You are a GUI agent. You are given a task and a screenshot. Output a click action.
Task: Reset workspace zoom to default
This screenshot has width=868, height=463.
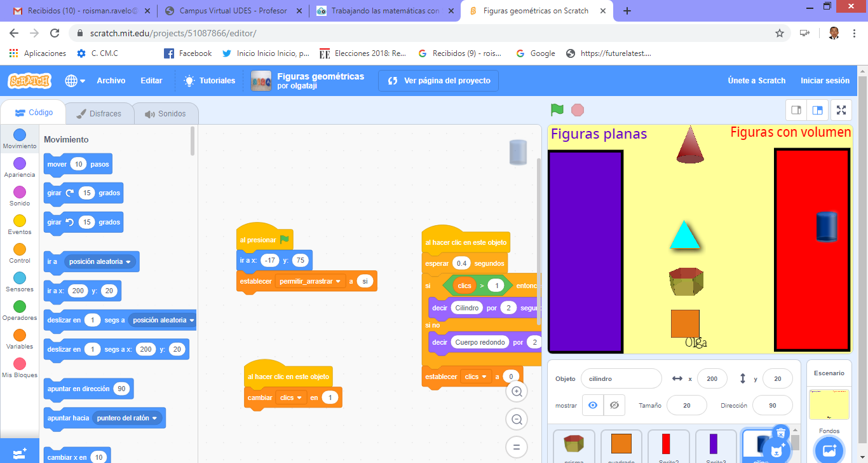click(517, 446)
